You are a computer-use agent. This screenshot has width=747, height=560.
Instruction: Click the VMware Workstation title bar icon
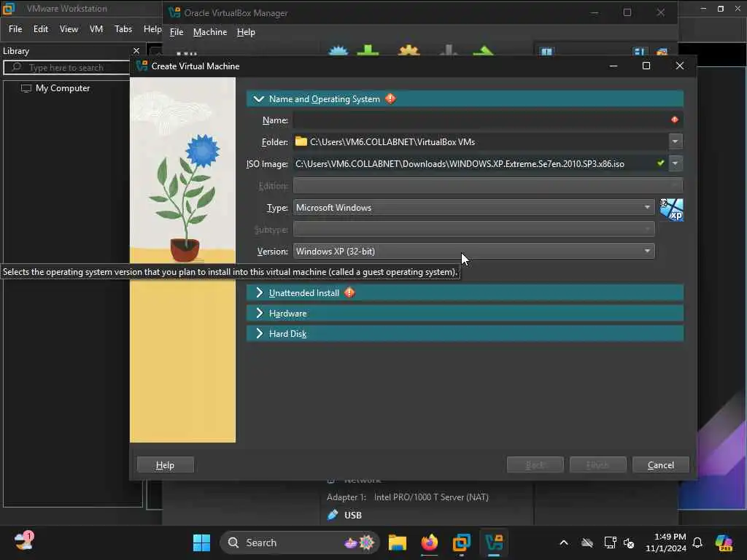tap(9, 9)
